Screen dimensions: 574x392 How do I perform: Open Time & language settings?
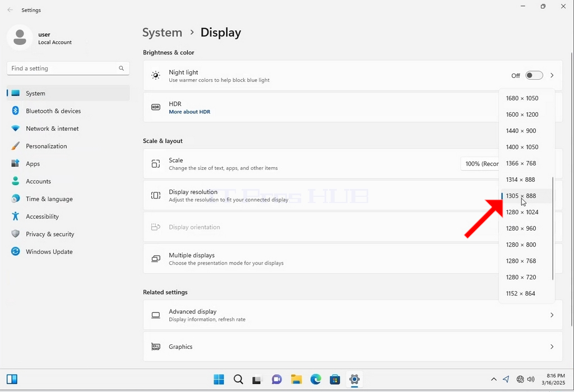(68, 199)
